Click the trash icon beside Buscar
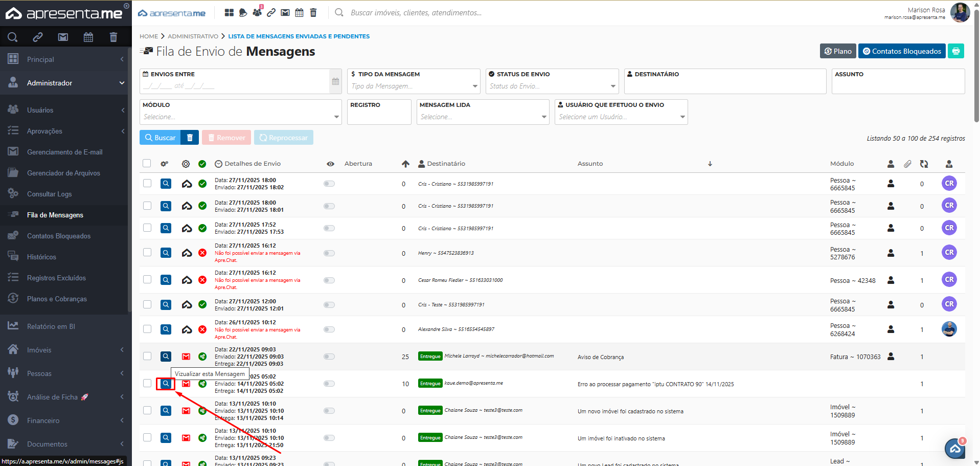Screen dimensions: 980x466 190,138
